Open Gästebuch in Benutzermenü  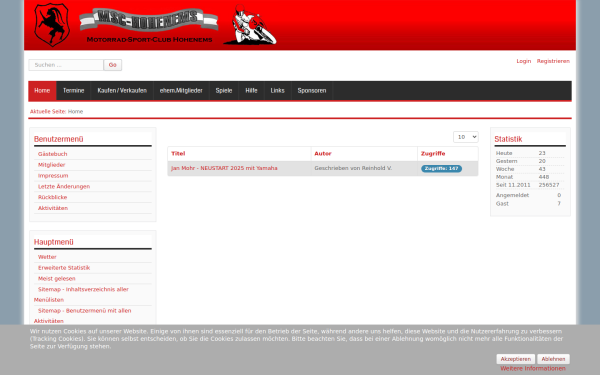coord(52,154)
